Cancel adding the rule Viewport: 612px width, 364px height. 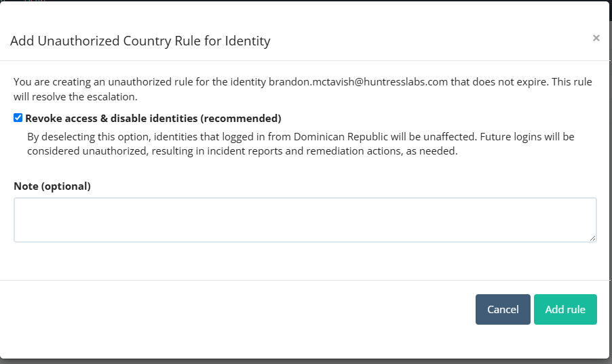click(x=503, y=309)
